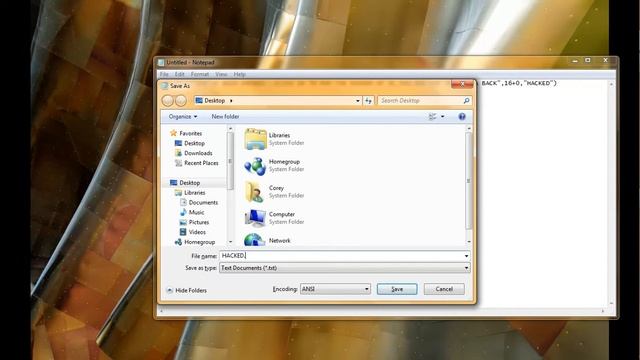Open the Save as type dropdown

[x=345, y=268]
